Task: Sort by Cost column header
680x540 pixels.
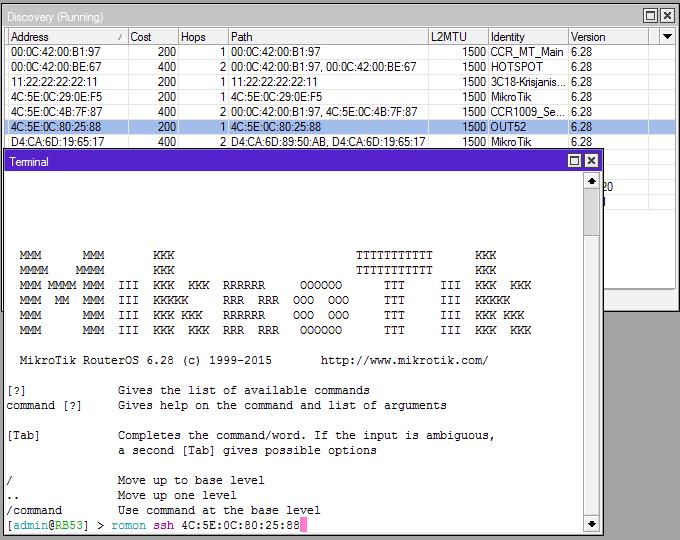Action: pos(153,37)
